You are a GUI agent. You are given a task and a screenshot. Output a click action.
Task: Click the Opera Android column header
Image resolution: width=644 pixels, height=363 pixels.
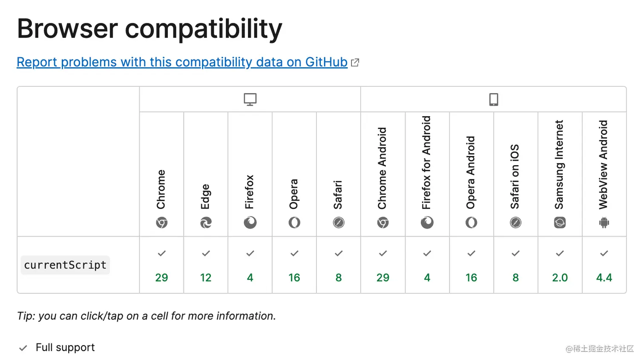[471, 172]
